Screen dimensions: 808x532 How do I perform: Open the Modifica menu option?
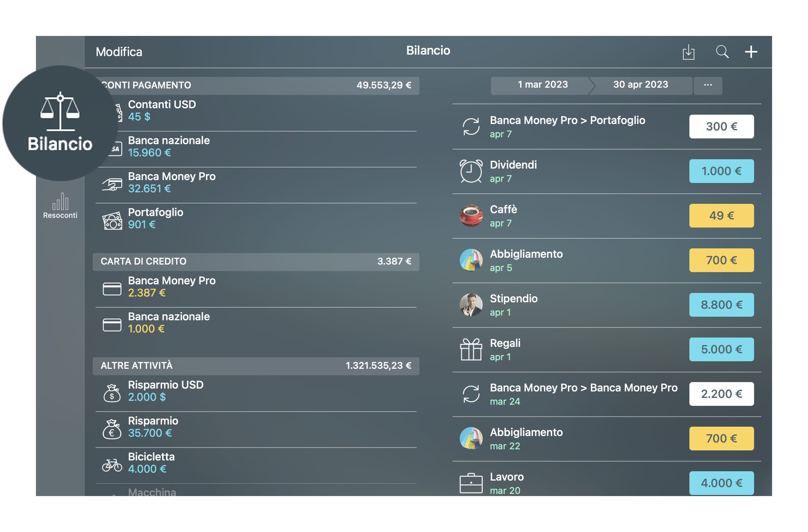pyautogui.click(x=119, y=52)
